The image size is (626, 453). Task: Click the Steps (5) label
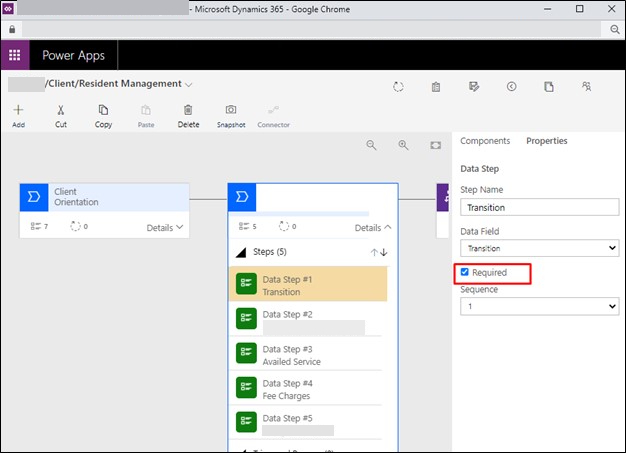[269, 252]
